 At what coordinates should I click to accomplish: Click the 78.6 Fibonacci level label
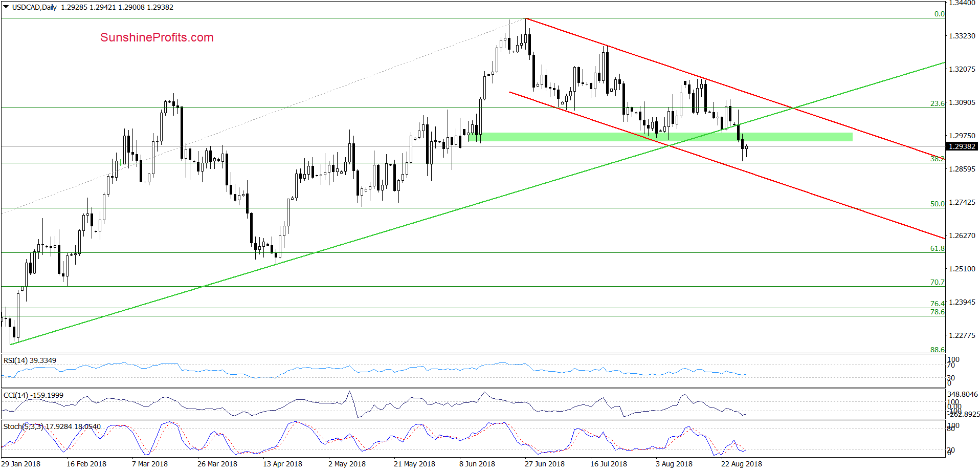(x=937, y=312)
